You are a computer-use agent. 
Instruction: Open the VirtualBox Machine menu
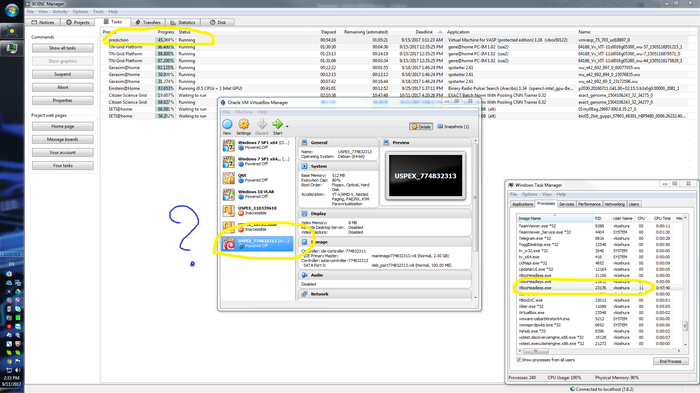(244, 112)
